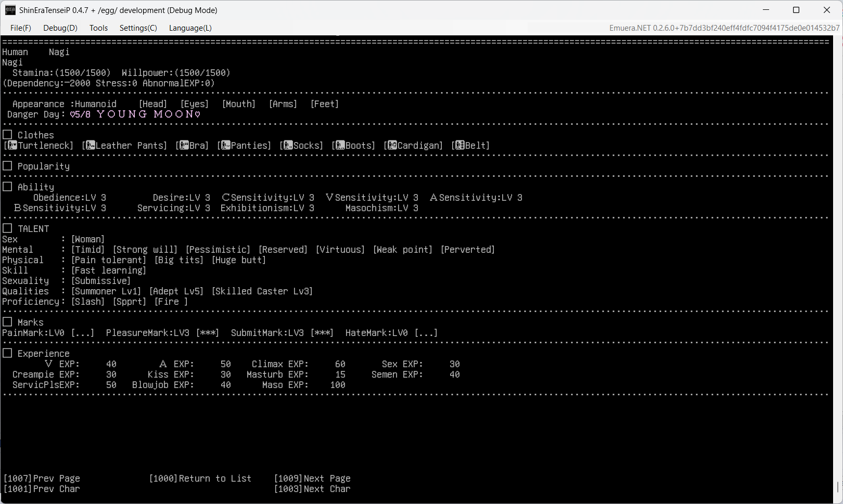Click the Turtleneck clothing icon
This screenshot has width=843, height=504.
(x=12, y=146)
